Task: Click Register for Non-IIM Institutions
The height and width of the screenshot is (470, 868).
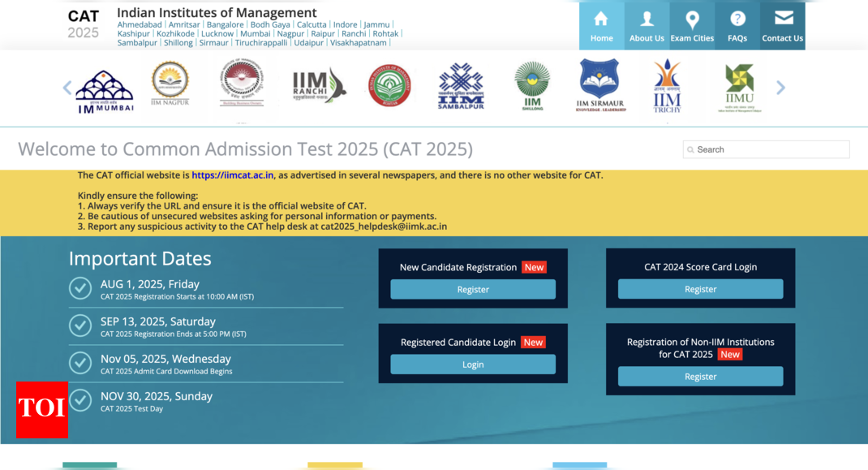Action: click(700, 377)
